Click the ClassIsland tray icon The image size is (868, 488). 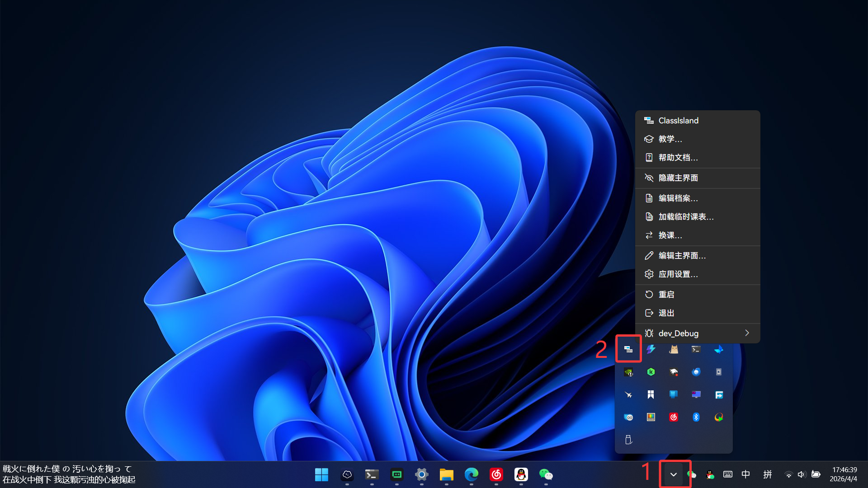point(628,349)
